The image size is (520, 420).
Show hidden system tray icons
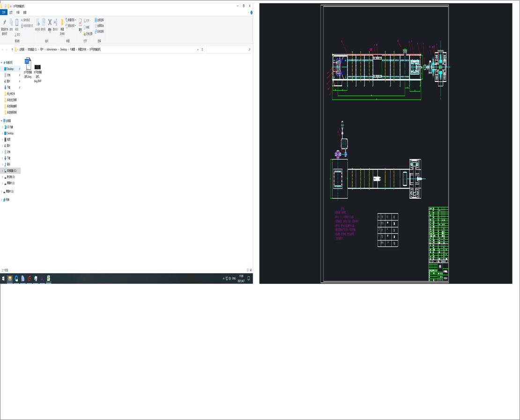(223, 279)
